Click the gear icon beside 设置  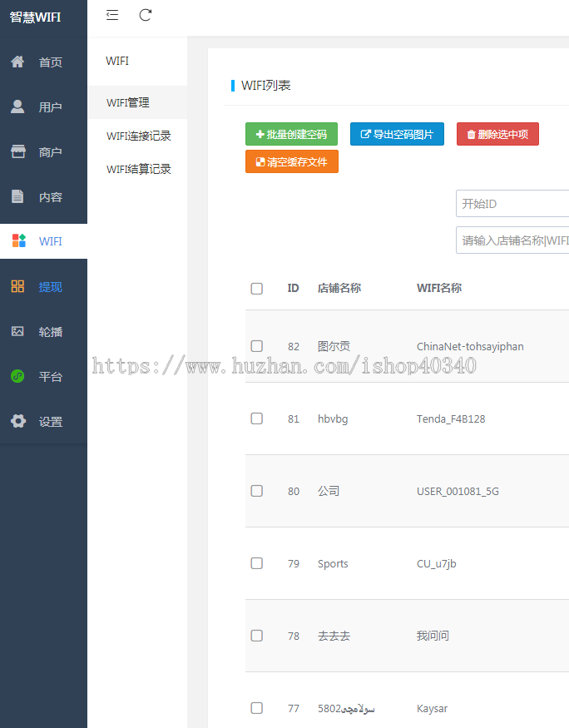click(x=18, y=421)
